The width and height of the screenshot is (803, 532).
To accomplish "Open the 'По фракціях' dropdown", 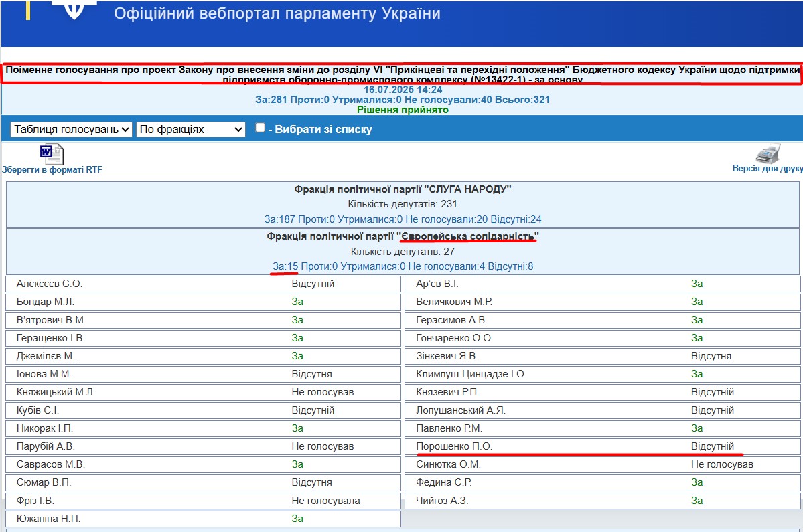I will [191, 129].
